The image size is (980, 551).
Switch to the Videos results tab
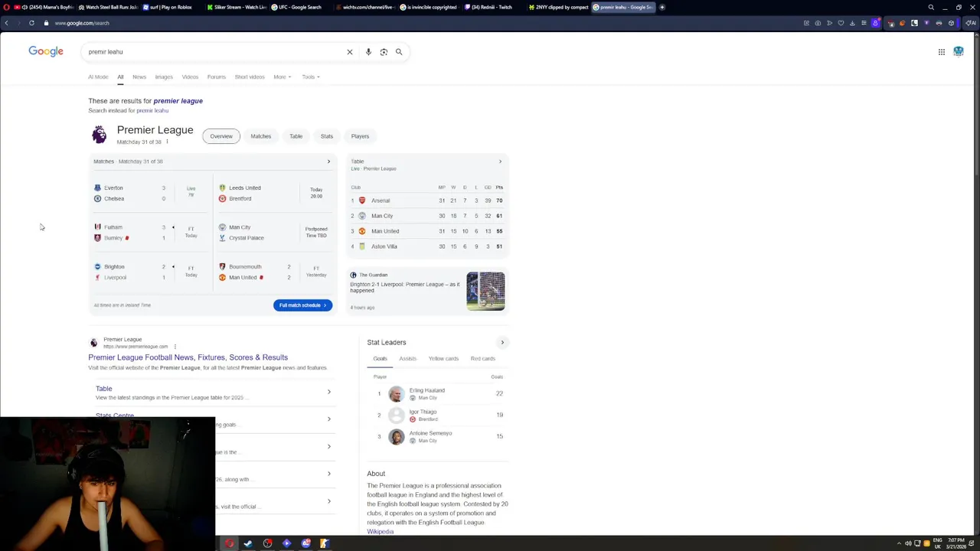[190, 77]
